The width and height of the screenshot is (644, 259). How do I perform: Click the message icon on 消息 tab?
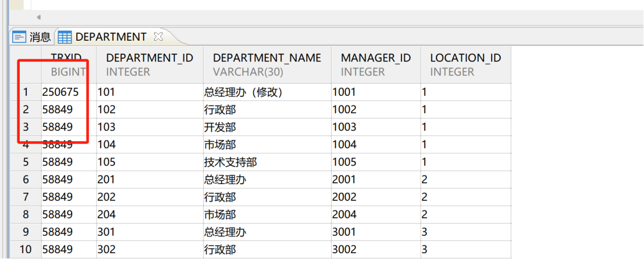coord(20,37)
